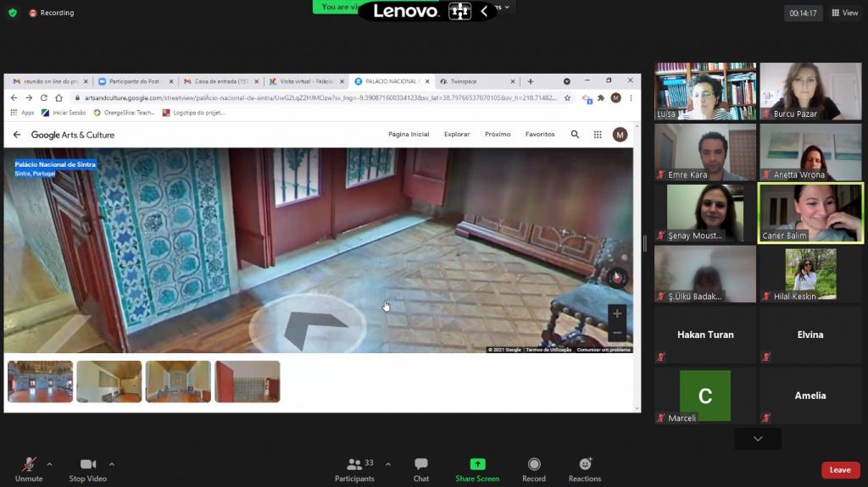868x487 pixels.
Task: Expand video options arrow next to Stop Video
Action: tap(111, 464)
